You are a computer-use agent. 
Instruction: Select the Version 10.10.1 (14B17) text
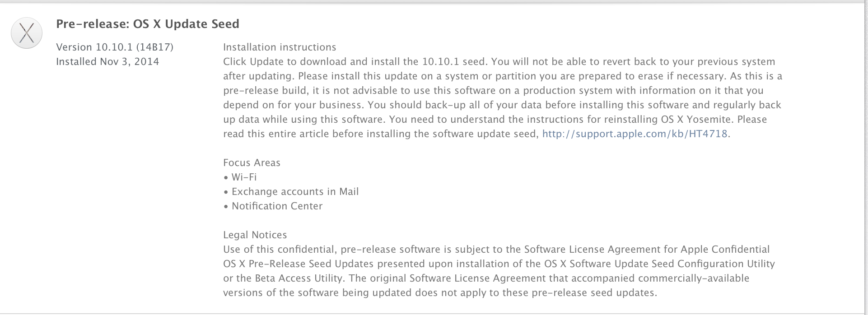[x=115, y=47]
